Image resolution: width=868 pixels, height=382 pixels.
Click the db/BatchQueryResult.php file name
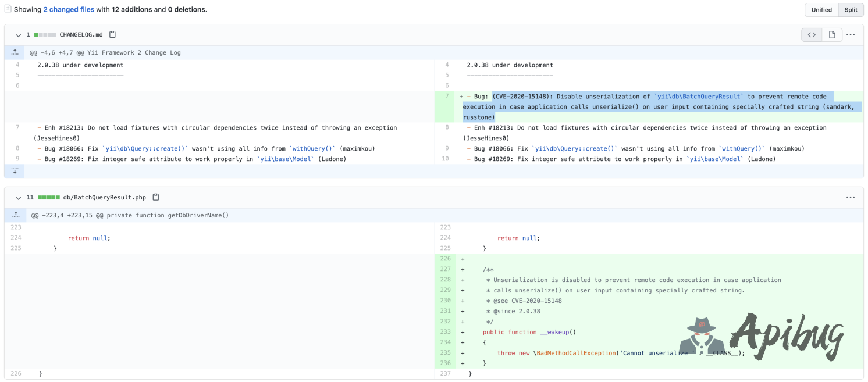coord(104,198)
